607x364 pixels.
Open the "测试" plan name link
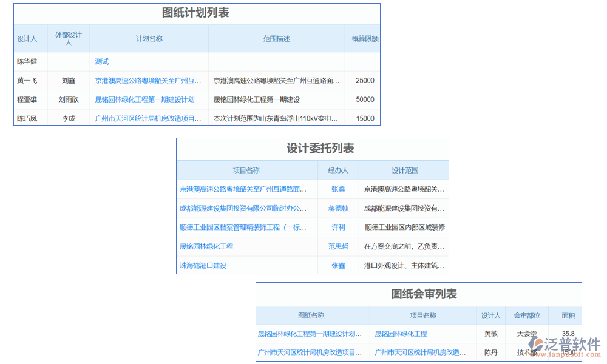[102, 62]
